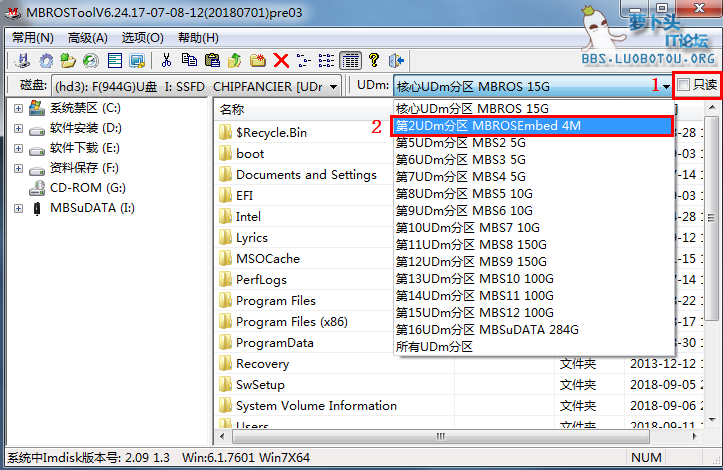The height and width of the screenshot is (470, 723).
Task: Switch to details view icon
Action: click(x=350, y=60)
